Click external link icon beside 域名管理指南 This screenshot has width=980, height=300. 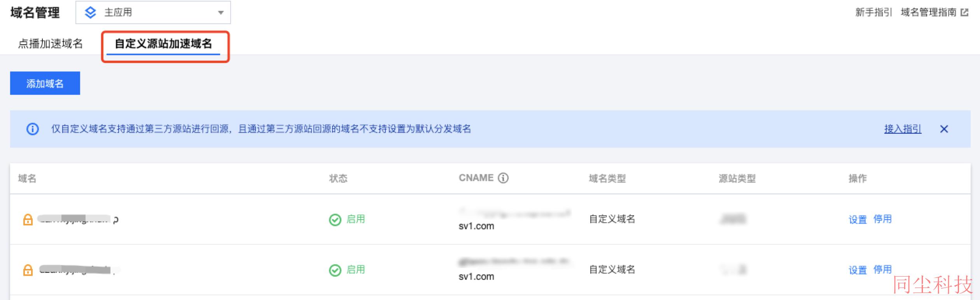[x=964, y=13]
